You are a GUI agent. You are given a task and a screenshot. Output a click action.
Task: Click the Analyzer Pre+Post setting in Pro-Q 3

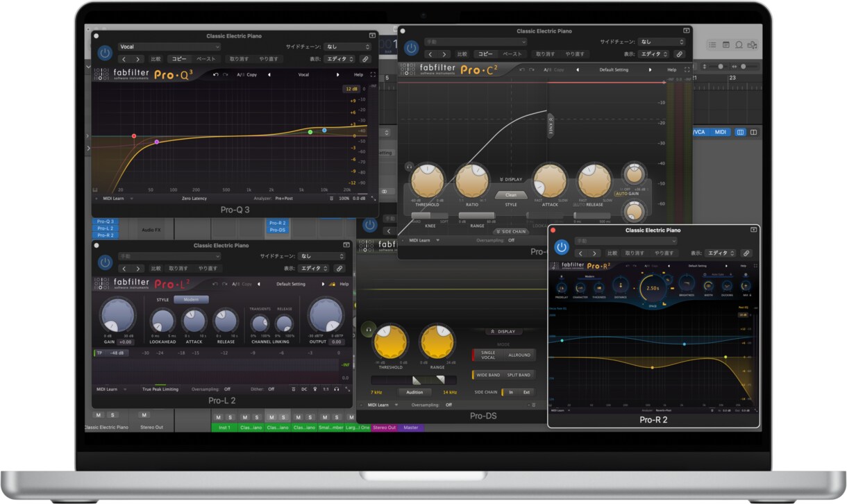tap(284, 198)
